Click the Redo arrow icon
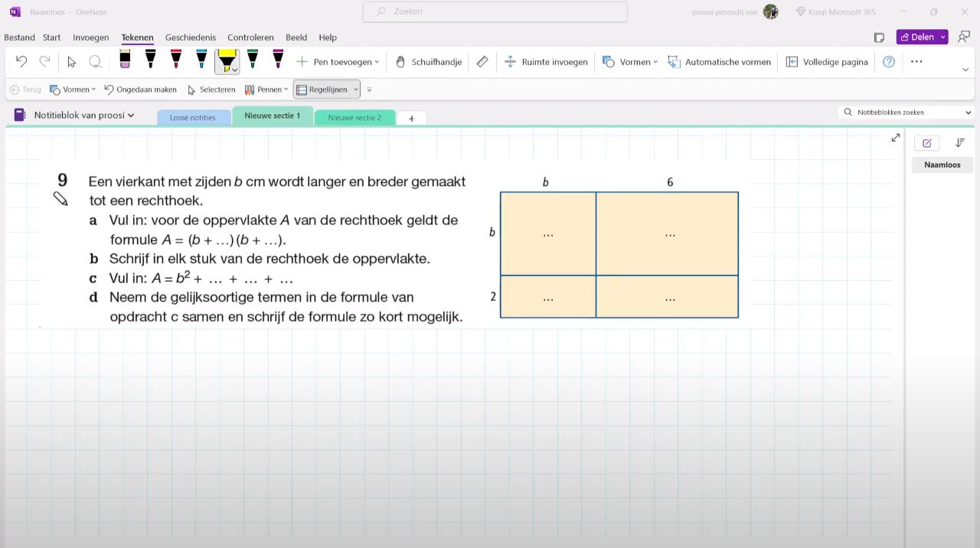Image resolution: width=980 pixels, height=548 pixels. point(44,62)
